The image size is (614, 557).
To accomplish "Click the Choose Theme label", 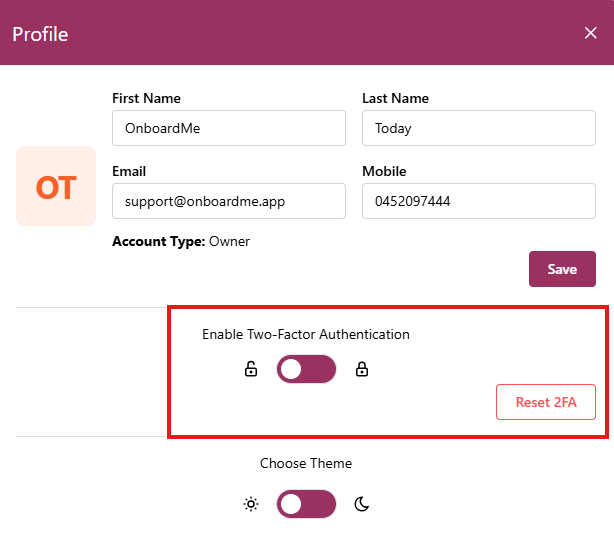I will [306, 463].
